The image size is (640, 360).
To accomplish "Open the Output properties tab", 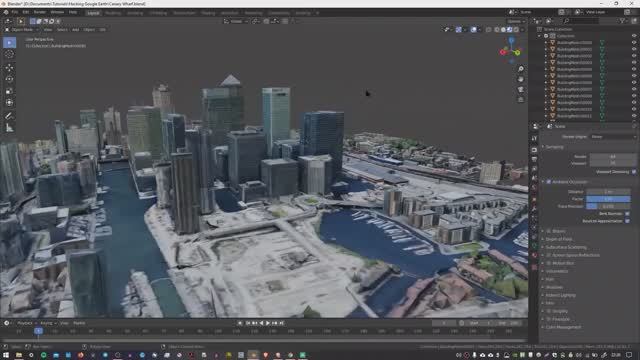I will (x=534, y=159).
